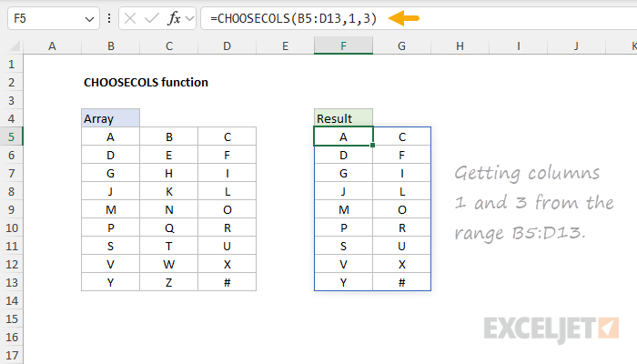Select Result cell F5 containing 'A'

(x=343, y=136)
